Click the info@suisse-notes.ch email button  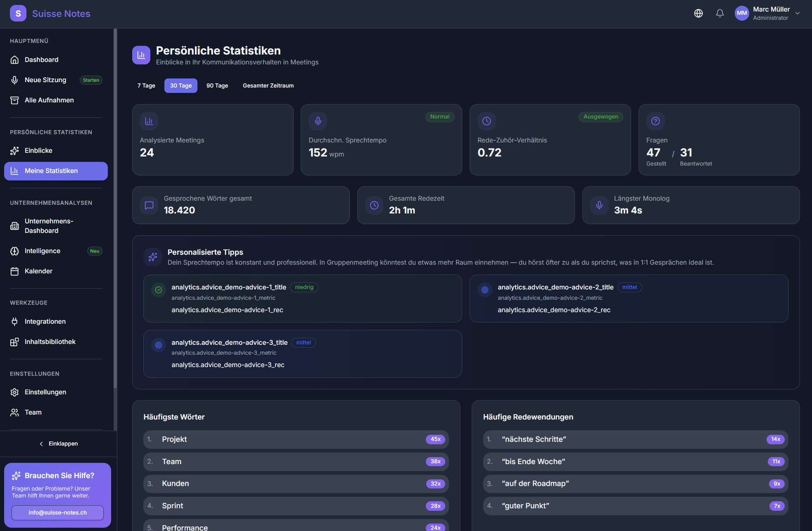57,513
